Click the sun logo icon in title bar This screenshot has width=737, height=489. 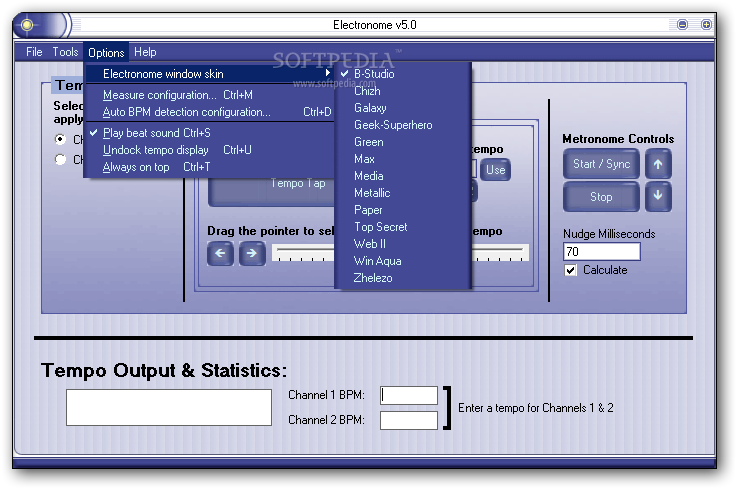tap(27, 25)
